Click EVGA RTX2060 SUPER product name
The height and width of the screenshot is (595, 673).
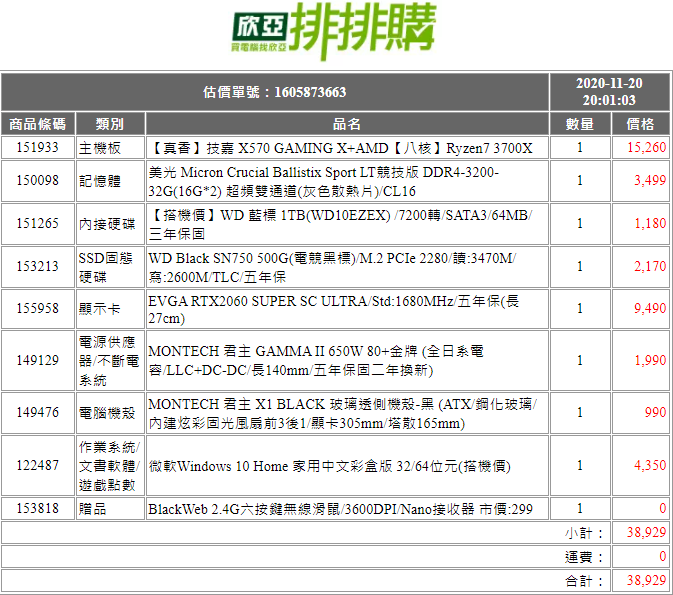click(x=333, y=309)
